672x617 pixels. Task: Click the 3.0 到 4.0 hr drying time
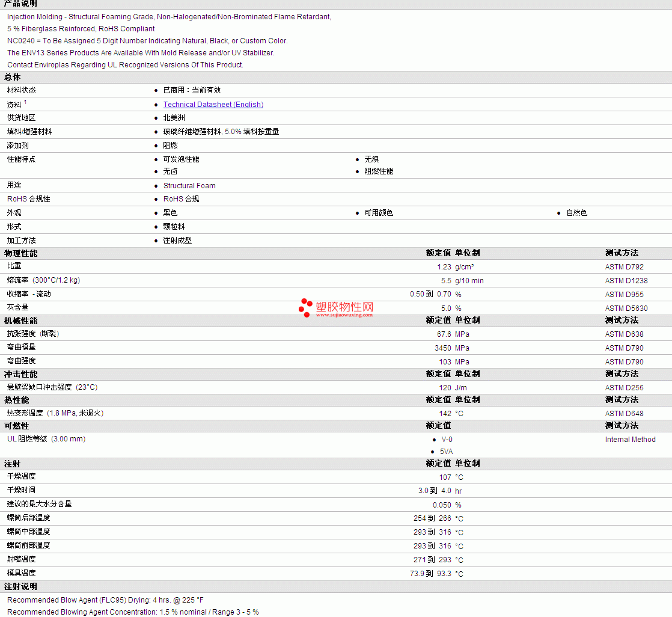click(440, 491)
